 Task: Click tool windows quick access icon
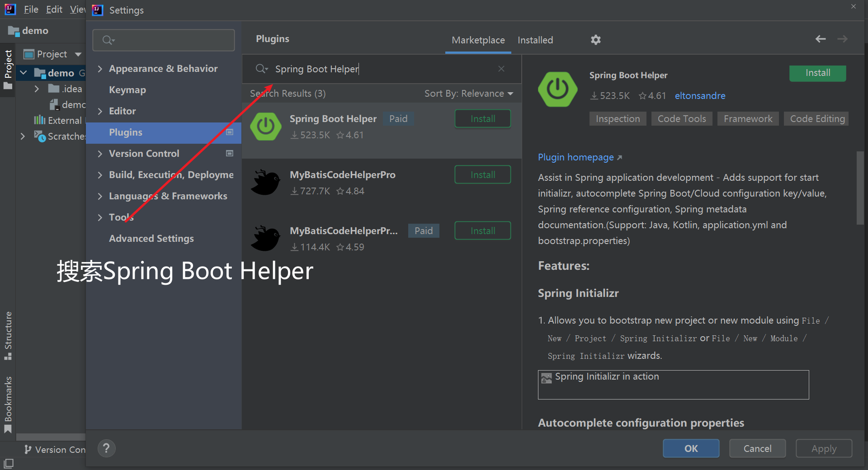(x=9, y=463)
